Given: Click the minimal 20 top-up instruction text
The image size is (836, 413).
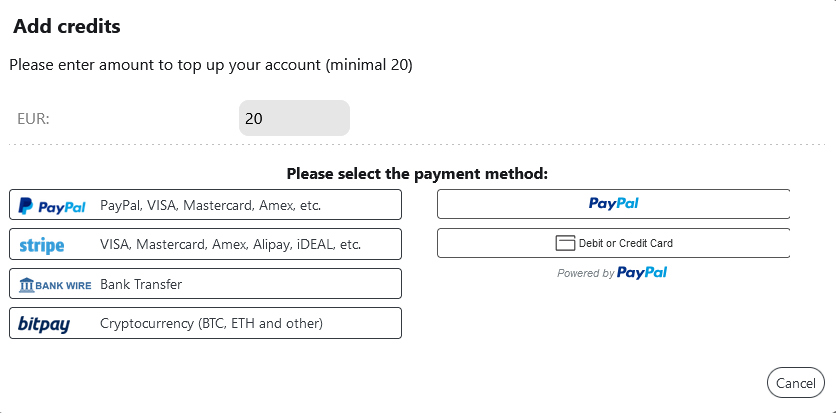Looking at the screenshot, I should point(211,65).
